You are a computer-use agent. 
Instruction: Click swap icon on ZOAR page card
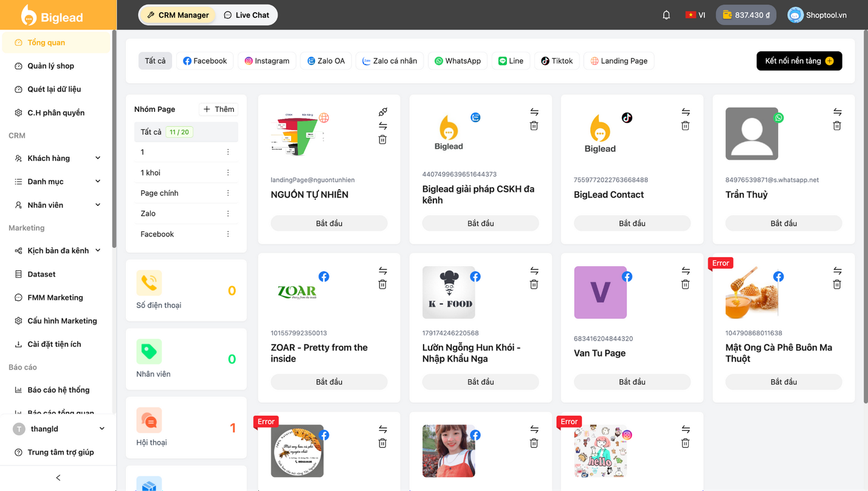[x=382, y=270]
